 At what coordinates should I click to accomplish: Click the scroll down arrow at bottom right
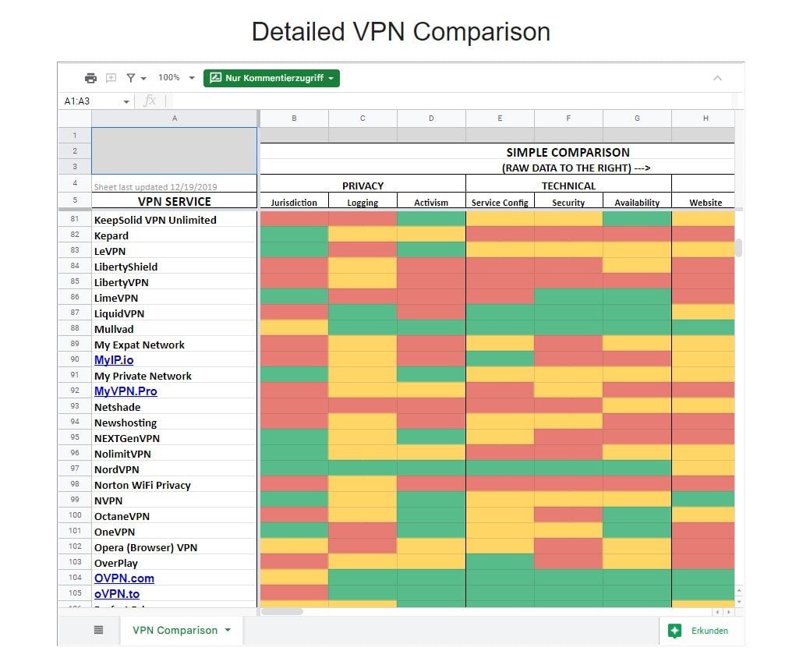pos(739,601)
